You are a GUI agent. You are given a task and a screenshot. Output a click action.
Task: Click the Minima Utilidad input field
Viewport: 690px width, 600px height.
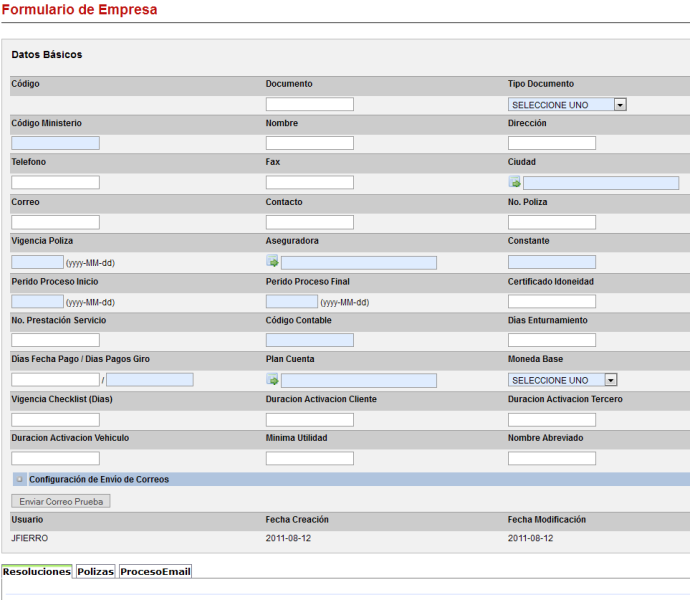(x=309, y=459)
